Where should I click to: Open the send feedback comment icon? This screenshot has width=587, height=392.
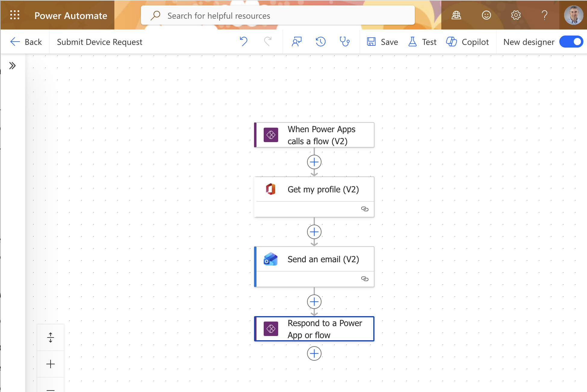coord(297,42)
